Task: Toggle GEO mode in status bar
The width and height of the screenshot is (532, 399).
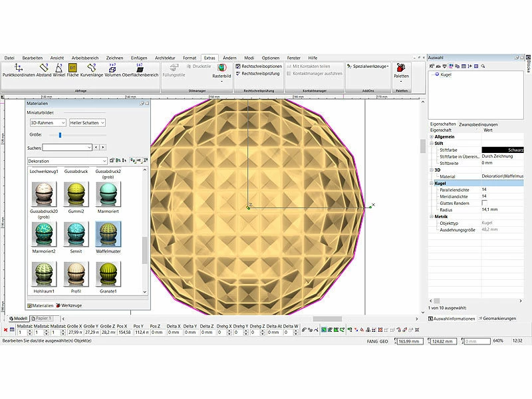Action: (x=384, y=340)
